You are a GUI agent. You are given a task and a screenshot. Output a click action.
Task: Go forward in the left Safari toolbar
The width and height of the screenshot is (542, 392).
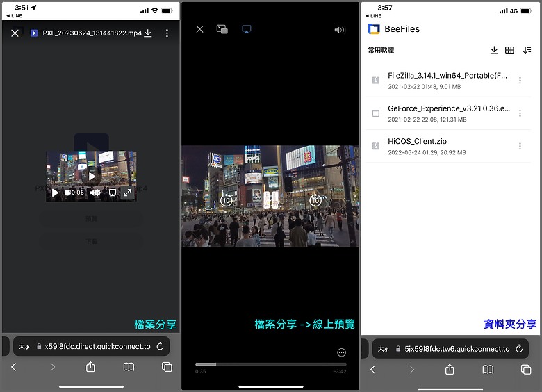click(52, 367)
